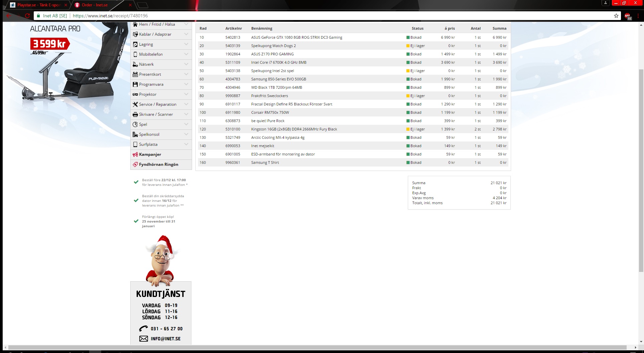Click the Fyndhörnan Ringön tag icon
644x353 pixels.
pyautogui.click(x=135, y=164)
